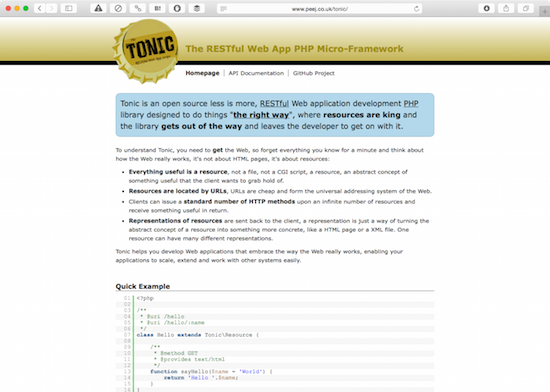The width and height of the screenshot is (550, 392).
Task: Follow the PHP link in intro box
Action: [411, 103]
